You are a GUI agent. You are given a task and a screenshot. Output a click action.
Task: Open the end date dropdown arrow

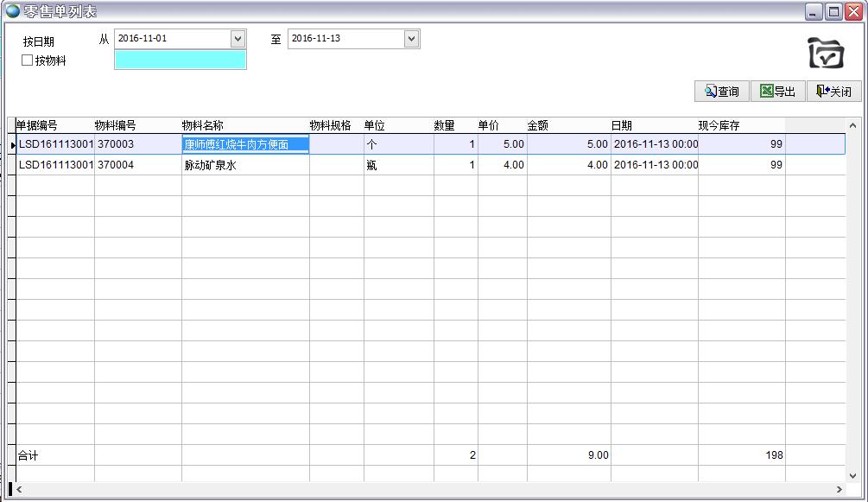(411, 39)
